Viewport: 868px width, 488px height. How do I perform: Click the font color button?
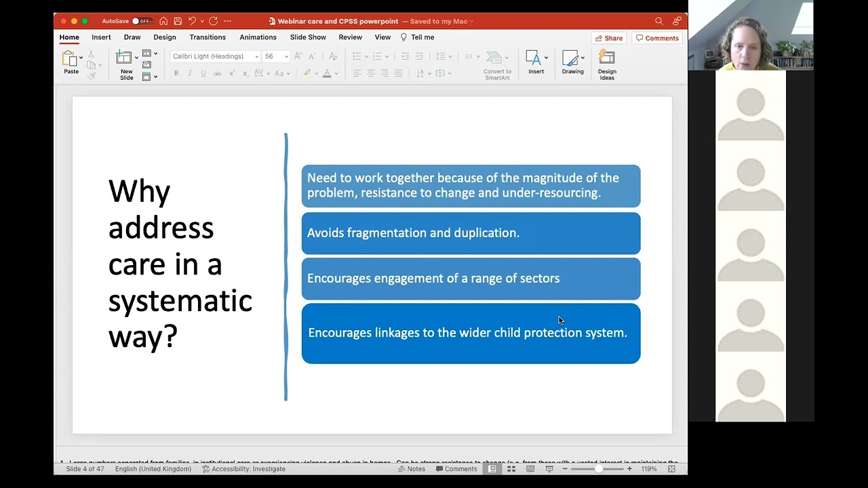327,73
